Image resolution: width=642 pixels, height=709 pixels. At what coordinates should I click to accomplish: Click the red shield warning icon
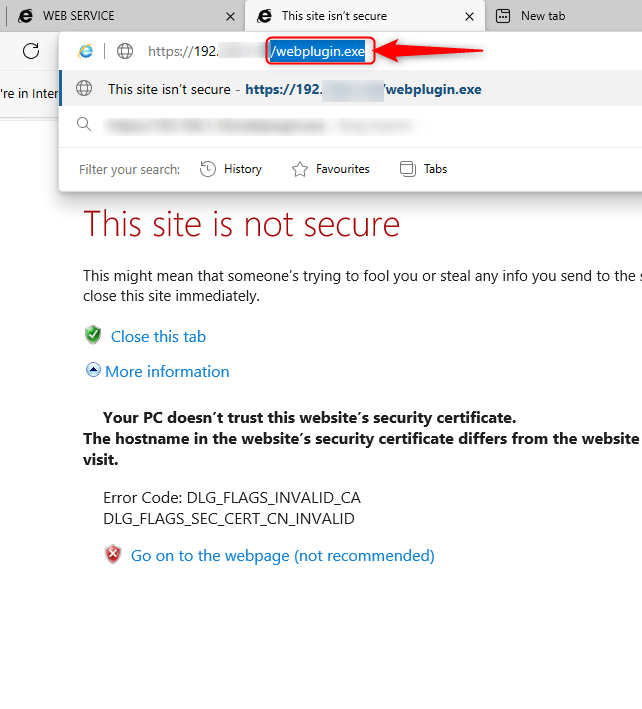pyautogui.click(x=113, y=554)
